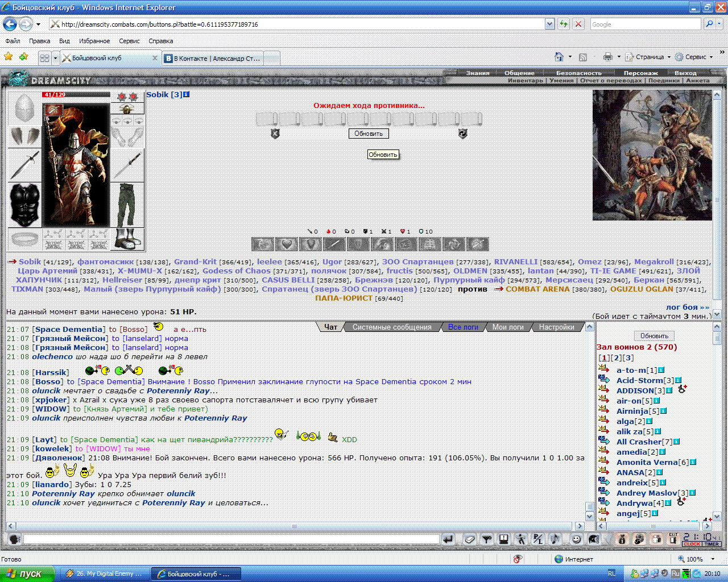Click the right-hand dagger weapon slot

(x=127, y=165)
